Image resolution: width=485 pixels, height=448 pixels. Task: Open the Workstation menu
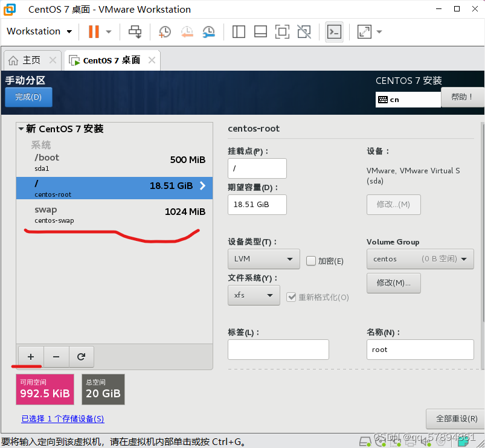click(x=39, y=31)
